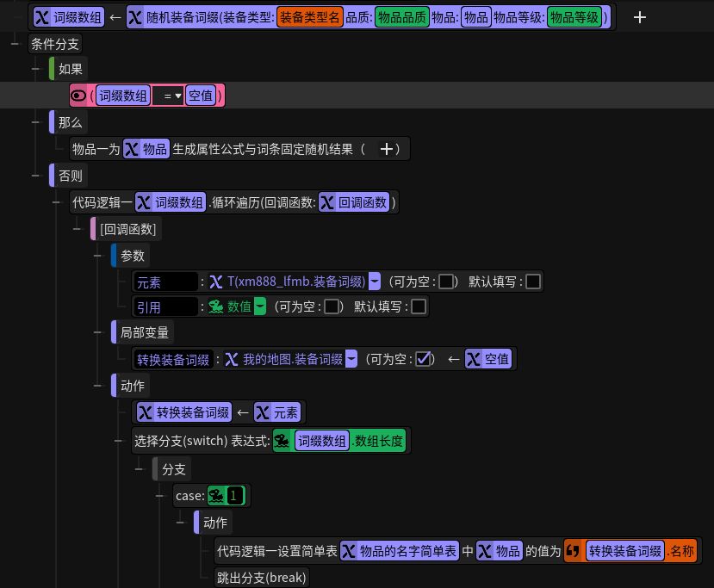This screenshot has height=588, width=714.
Task: Toggle 可为空 checkbox in 元素 row
Action: (446, 282)
